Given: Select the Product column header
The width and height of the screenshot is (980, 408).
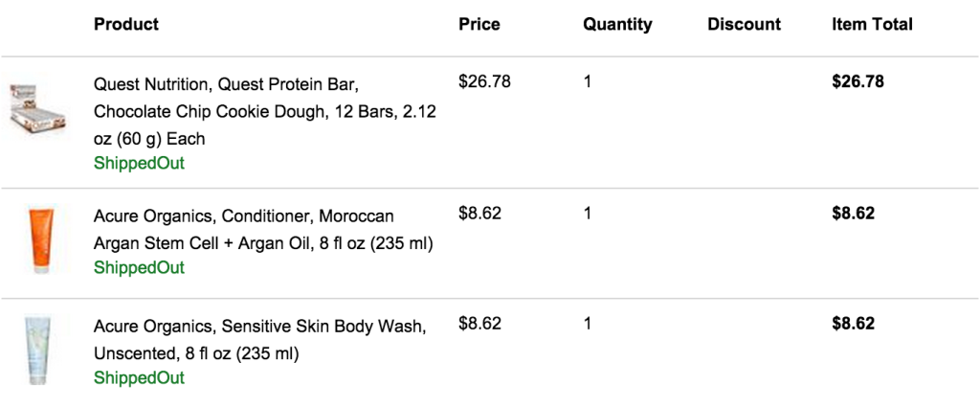Looking at the screenshot, I should pos(126,24).
